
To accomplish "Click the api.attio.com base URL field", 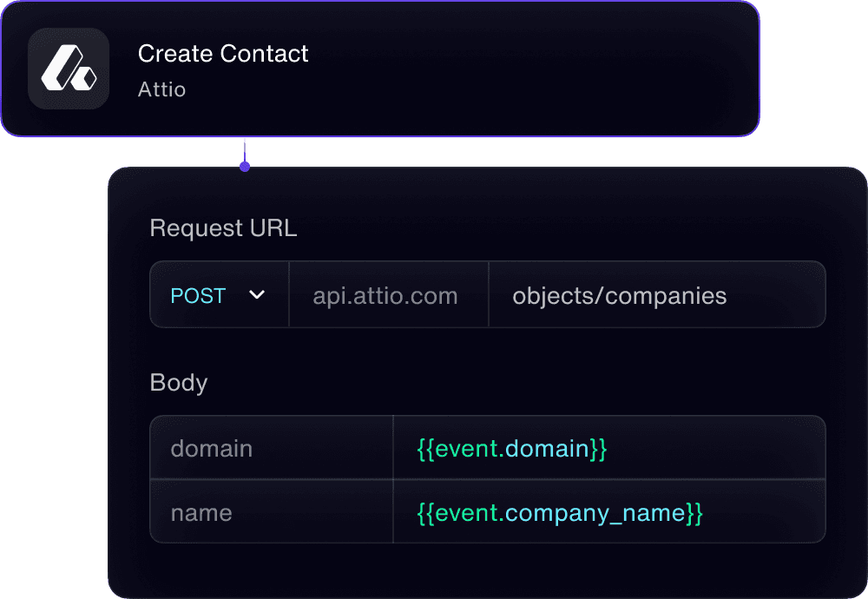I will [385, 295].
